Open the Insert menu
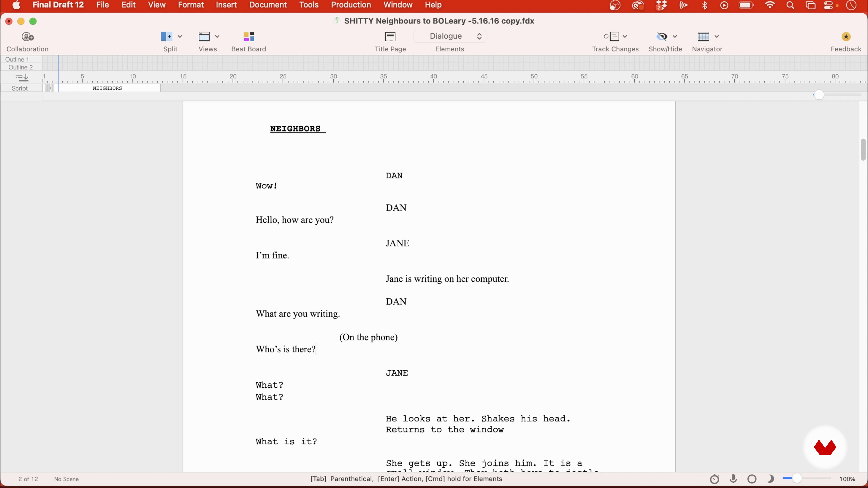Image resolution: width=868 pixels, height=488 pixels. click(226, 5)
